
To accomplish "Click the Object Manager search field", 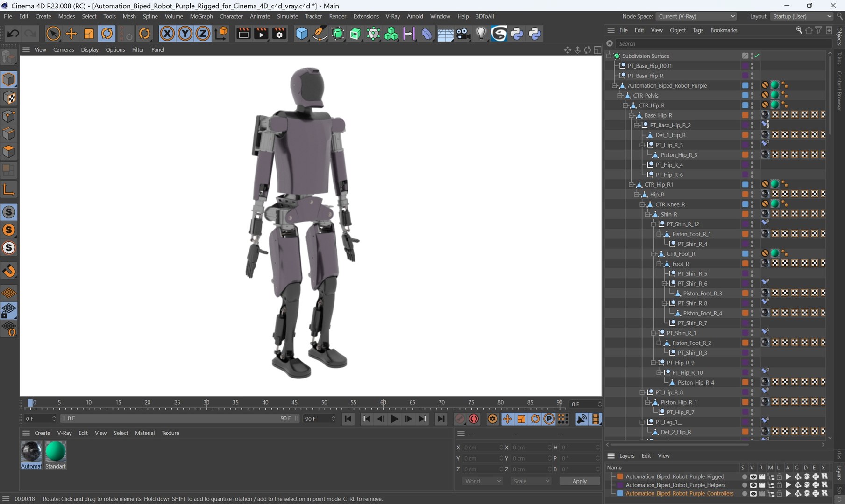I will [x=723, y=44].
